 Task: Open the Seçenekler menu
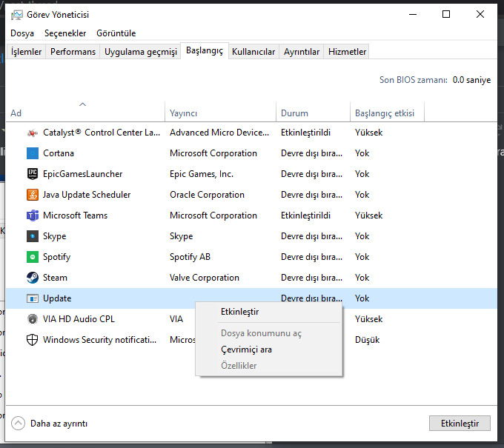click(x=65, y=33)
